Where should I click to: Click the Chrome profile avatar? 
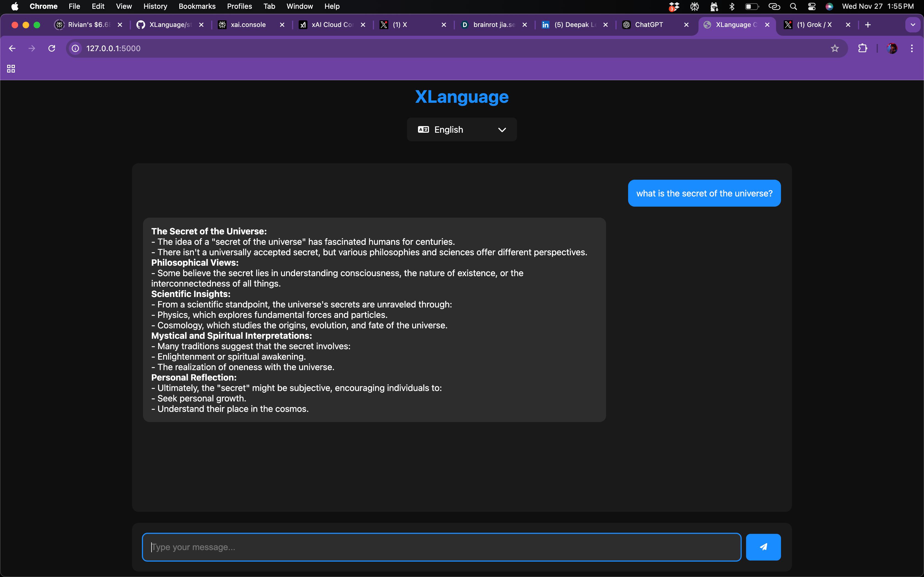pos(892,48)
